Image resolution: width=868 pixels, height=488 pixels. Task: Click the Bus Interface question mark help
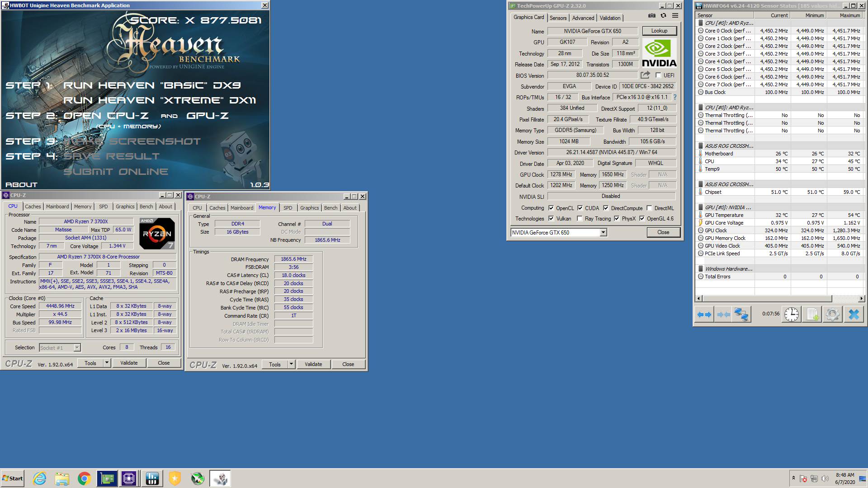click(x=675, y=97)
